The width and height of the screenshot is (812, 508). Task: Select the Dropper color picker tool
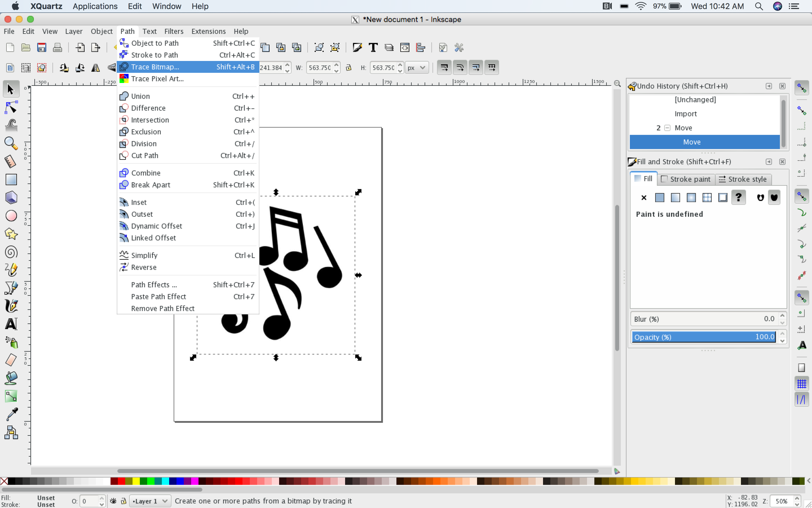11,414
